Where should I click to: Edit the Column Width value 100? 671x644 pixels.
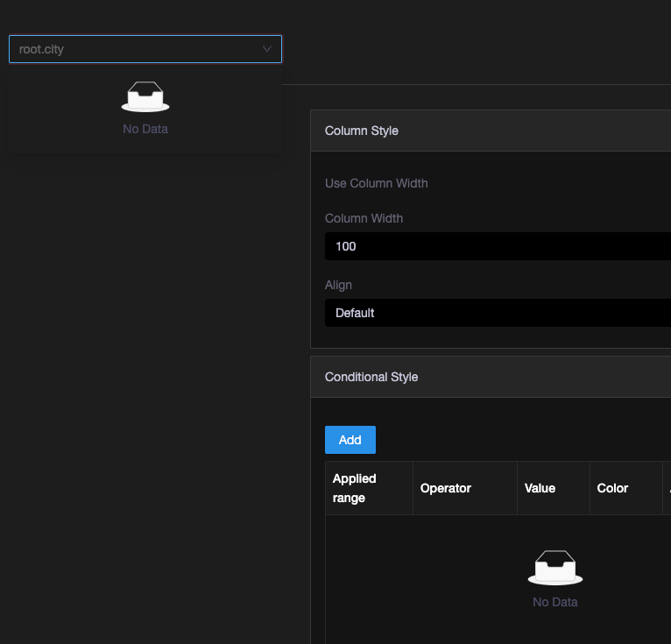pos(498,246)
